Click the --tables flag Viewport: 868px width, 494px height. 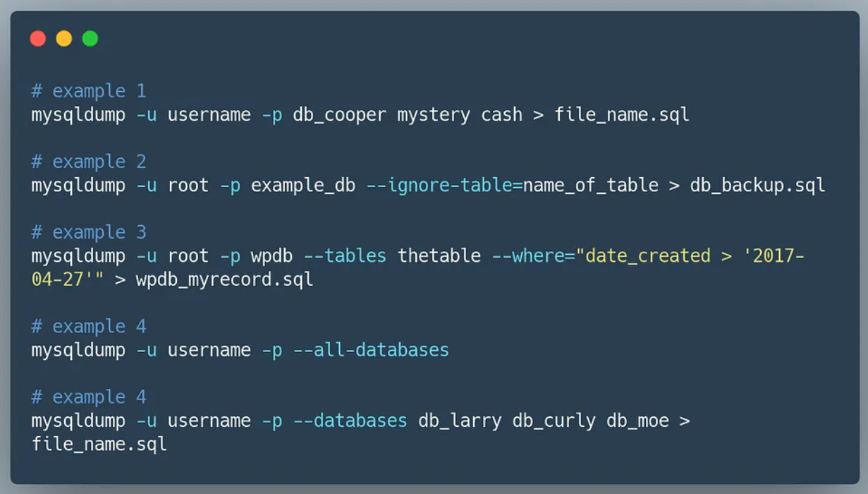click(344, 255)
